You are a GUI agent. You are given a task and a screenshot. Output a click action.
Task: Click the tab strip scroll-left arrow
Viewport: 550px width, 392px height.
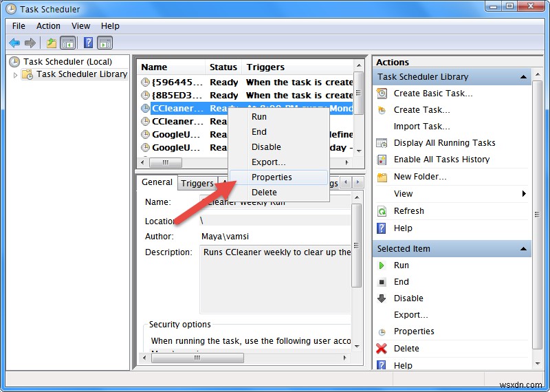[346, 182]
